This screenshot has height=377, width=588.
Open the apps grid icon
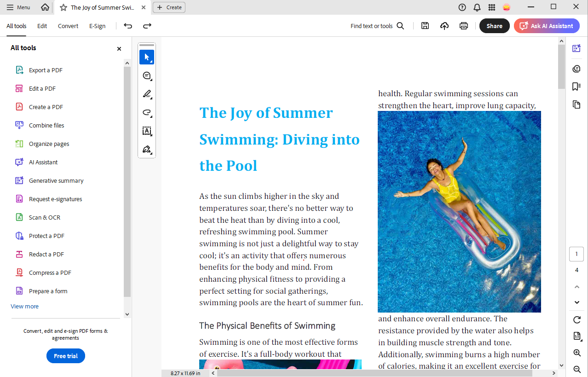pyautogui.click(x=492, y=7)
